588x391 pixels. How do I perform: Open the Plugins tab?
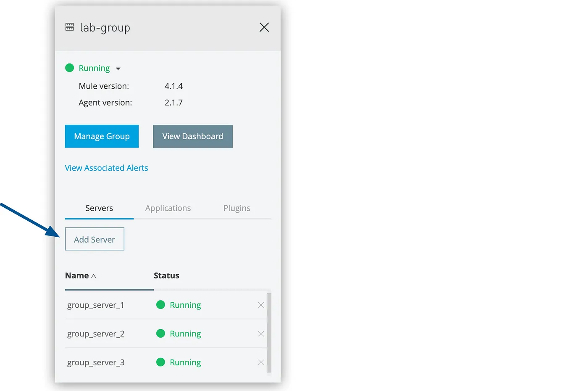coord(237,208)
